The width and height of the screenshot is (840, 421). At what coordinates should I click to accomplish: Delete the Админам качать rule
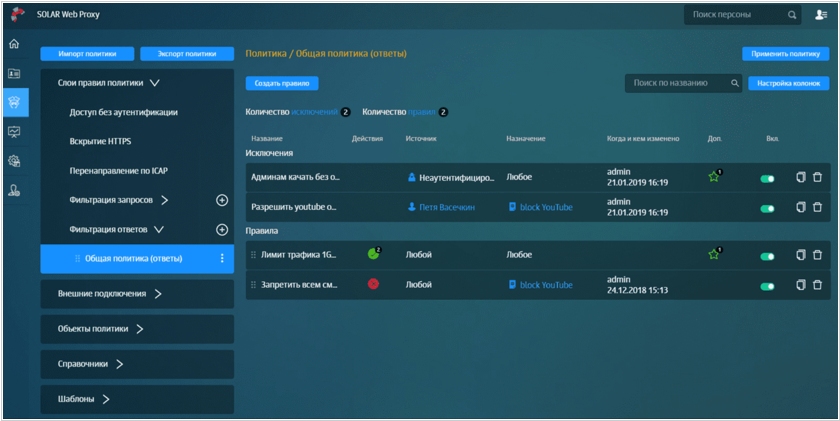(818, 177)
